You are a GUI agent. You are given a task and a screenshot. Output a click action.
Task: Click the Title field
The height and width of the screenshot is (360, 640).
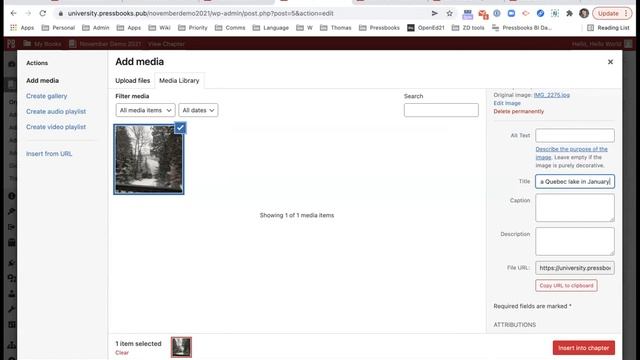[575, 182]
